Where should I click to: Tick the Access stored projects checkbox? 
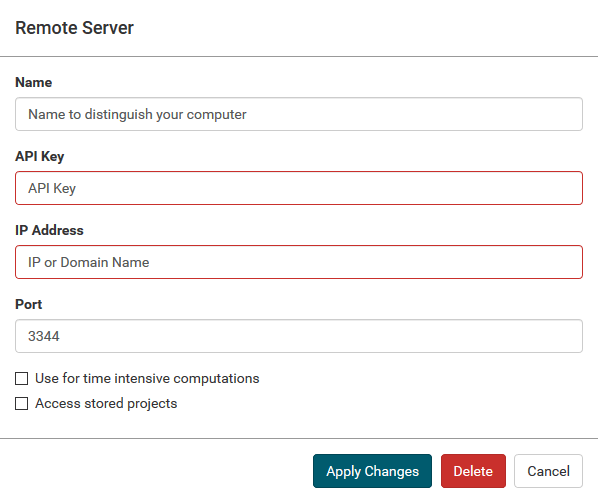(x=21, y=403)
